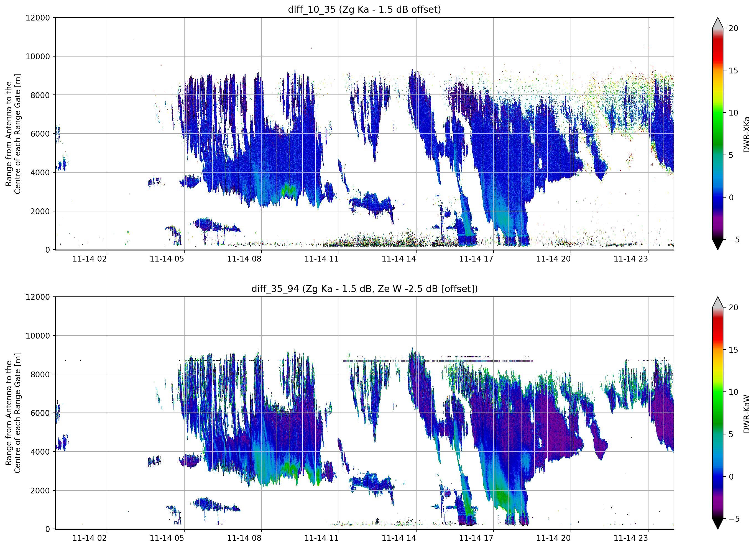Click the "11-14 08" tick of the diff_35_94 plot
The width and height of the screenshot is (756, 548).
coord(244,538)
